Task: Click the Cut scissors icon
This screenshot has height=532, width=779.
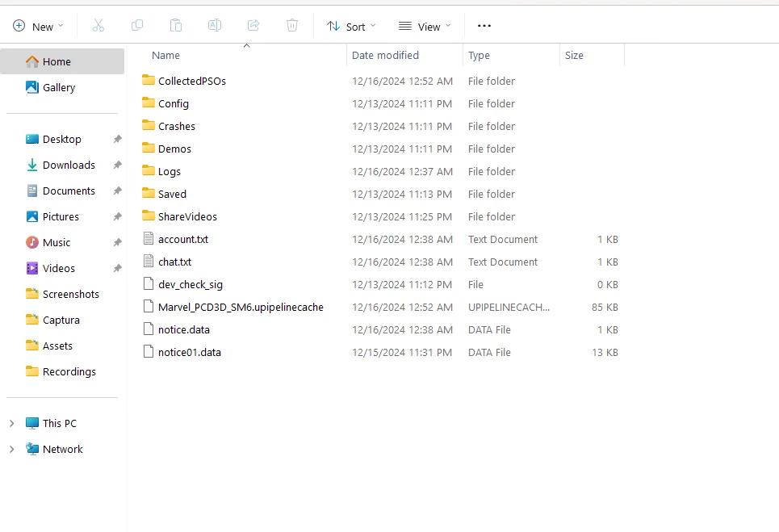Action: point(98,25)
